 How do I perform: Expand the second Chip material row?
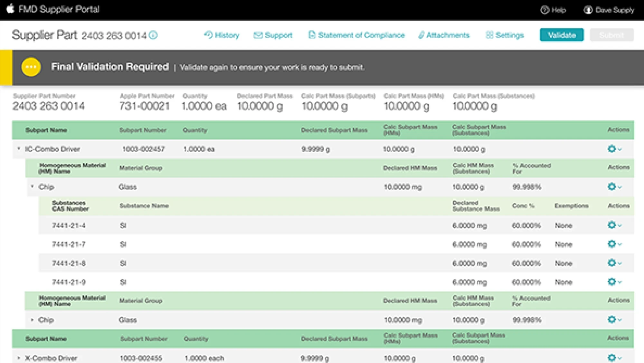tap(32, 320)
